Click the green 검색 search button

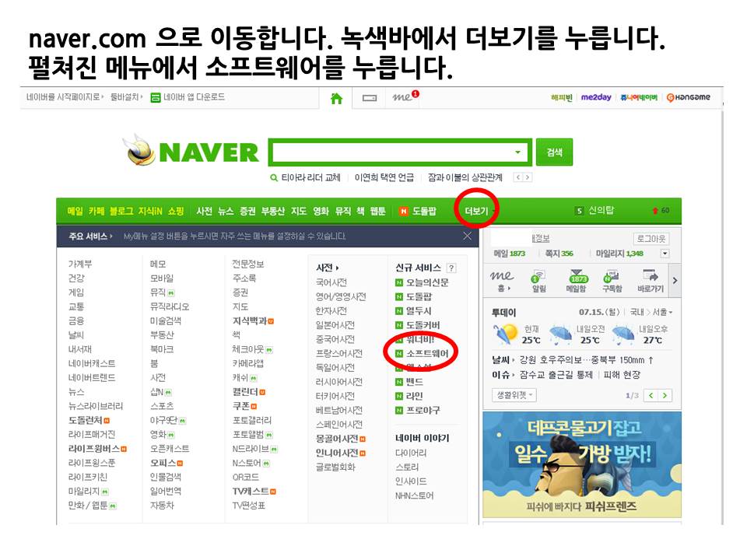coord(554,152)
